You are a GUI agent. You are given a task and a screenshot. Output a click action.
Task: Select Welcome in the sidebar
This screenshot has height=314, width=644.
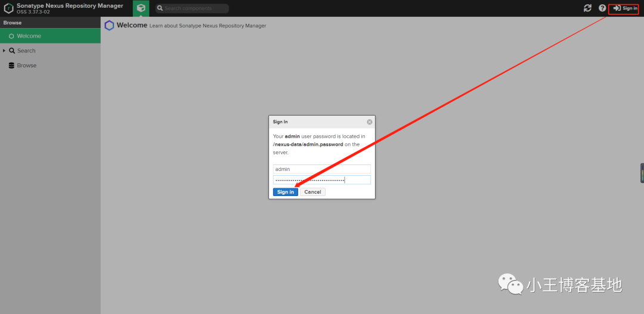pyautogui.click(x=50, y=36)
